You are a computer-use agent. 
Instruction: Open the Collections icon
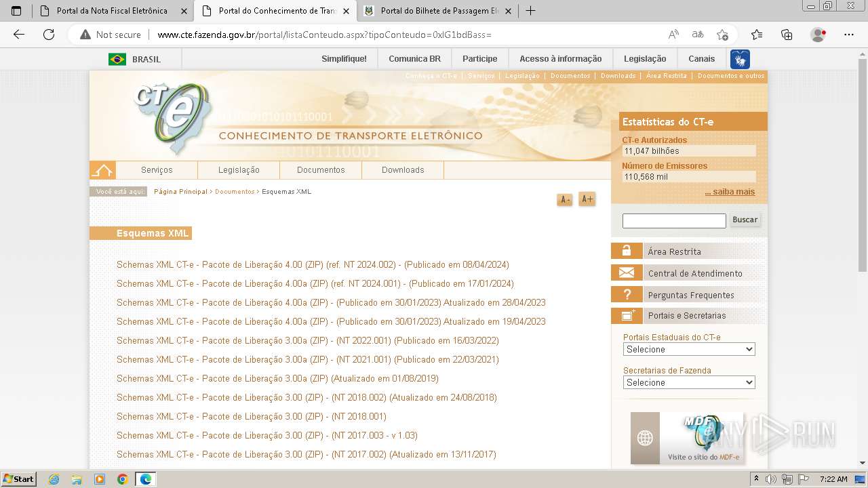(x=787, y=35)
